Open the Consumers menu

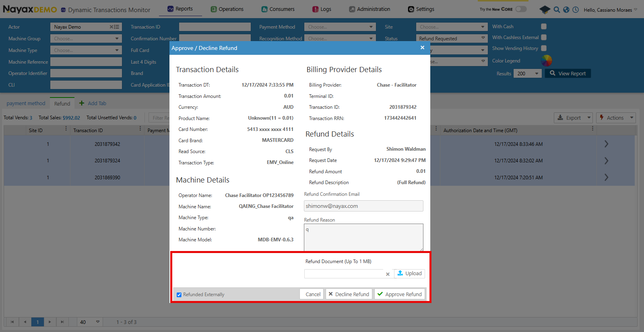pyautogui.click(x=278, y=9)
